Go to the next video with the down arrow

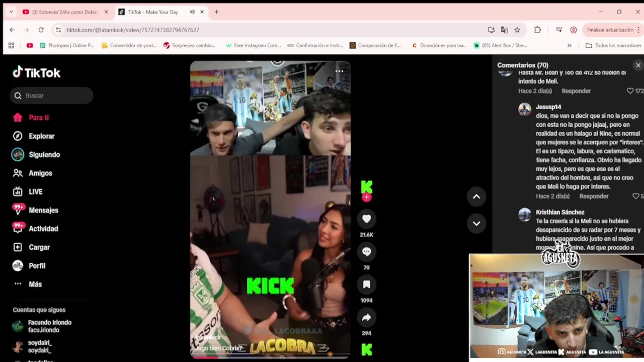click(x=476, y=223)
